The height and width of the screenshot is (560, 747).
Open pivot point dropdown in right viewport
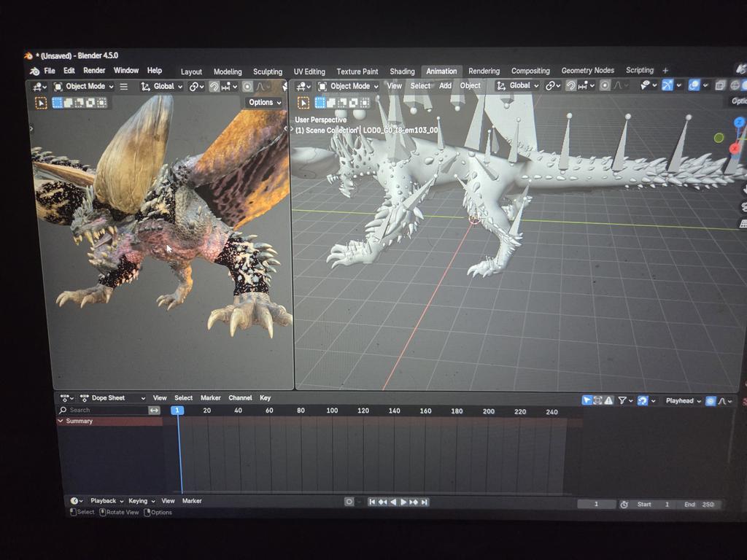(553, 86)
